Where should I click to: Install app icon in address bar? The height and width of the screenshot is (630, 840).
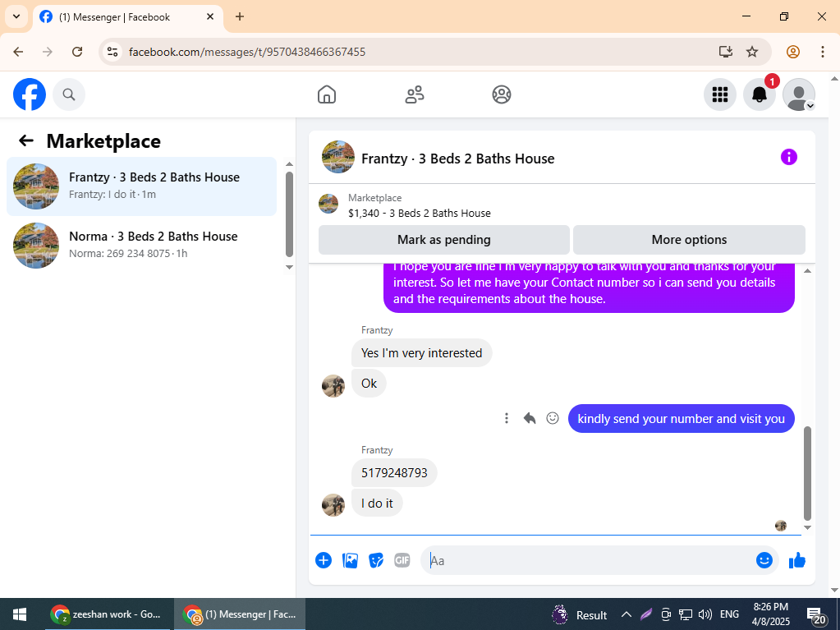(725, 52)
